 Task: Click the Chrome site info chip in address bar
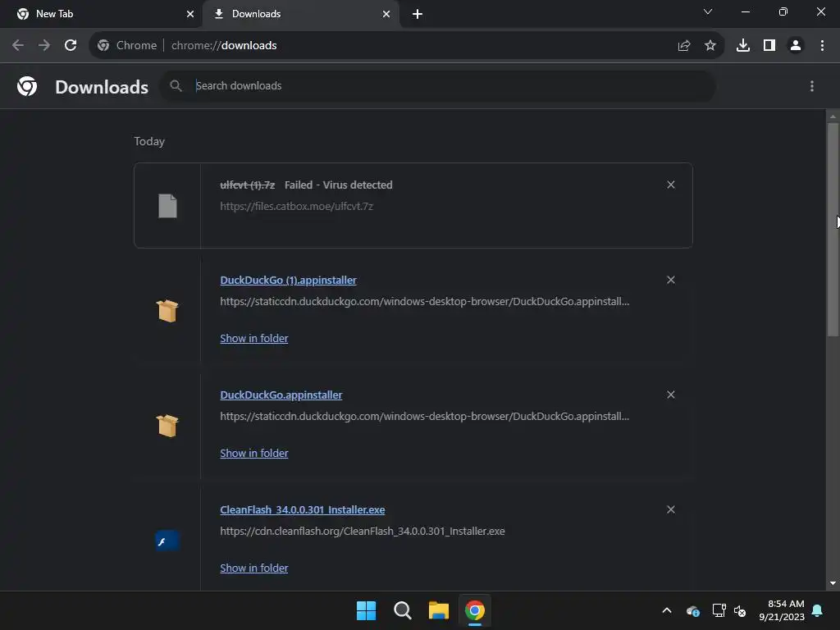coord(127,46)
